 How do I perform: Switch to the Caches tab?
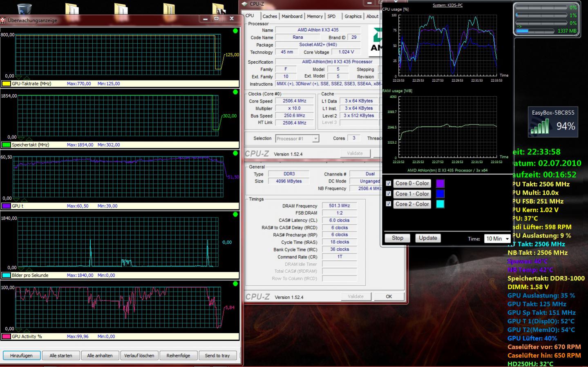point(270,16)
